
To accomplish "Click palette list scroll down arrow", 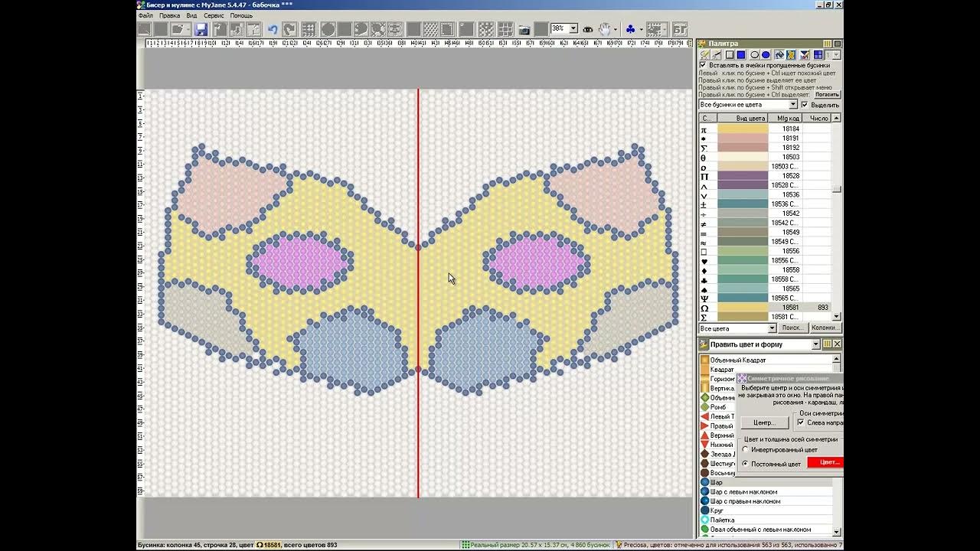I will [836, 316].
